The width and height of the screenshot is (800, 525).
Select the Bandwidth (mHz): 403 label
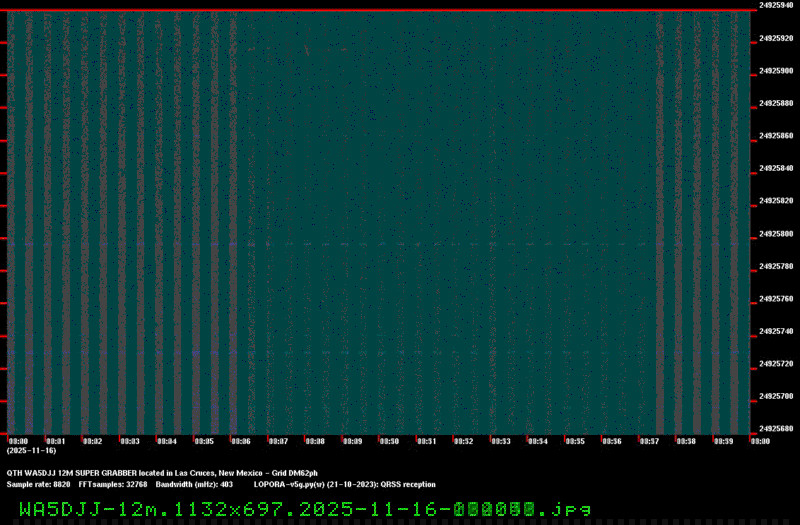[194, 484]
